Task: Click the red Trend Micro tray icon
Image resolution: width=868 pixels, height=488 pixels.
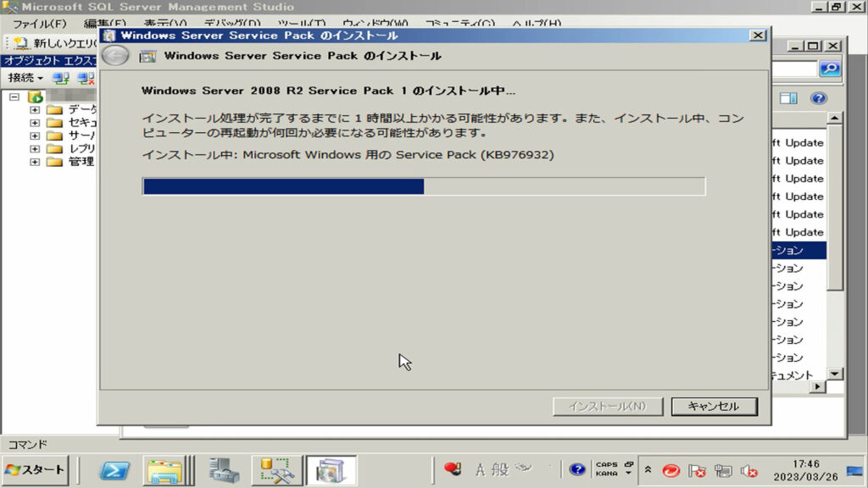Action: pos(670,471)
